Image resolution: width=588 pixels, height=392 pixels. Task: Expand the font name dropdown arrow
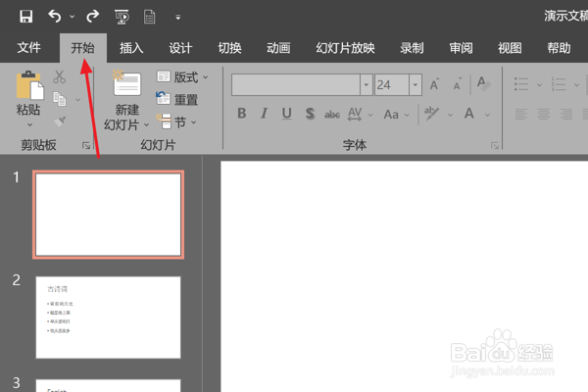tap(367, 85)
